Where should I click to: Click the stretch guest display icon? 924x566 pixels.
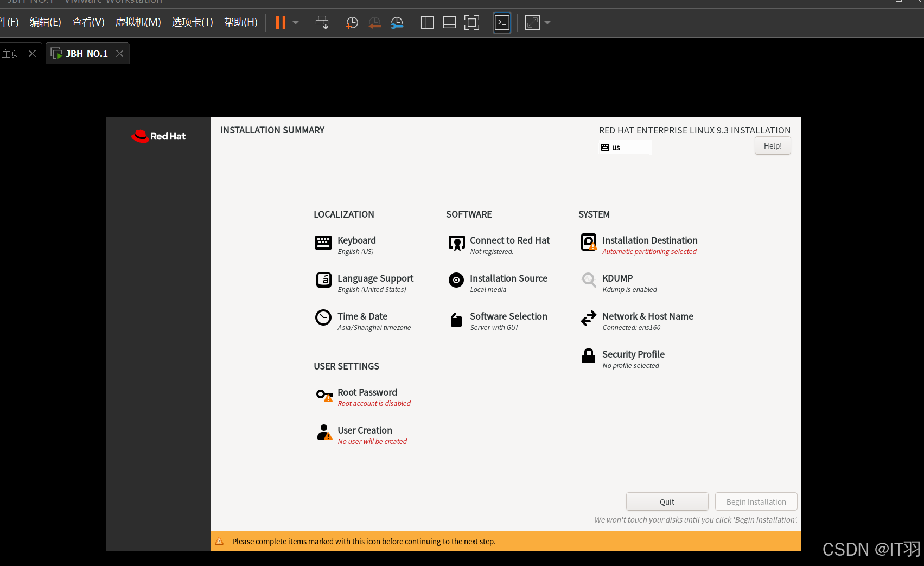click(532, 23)
